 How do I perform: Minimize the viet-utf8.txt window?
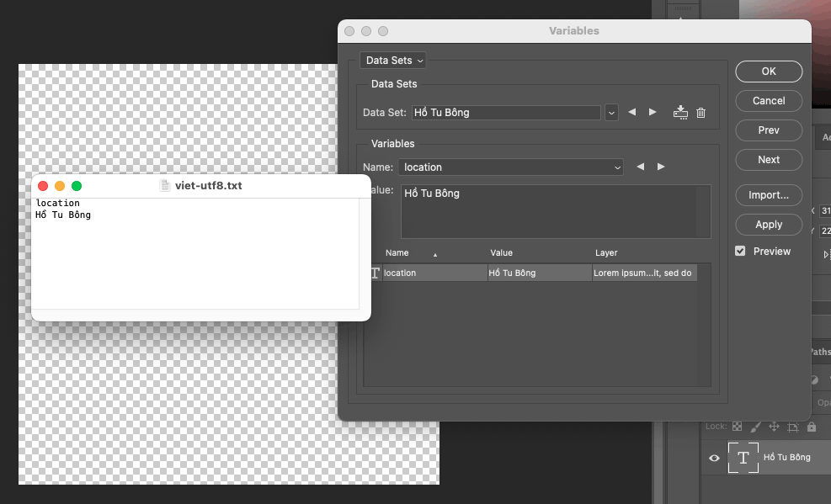[x=60, y=186]
